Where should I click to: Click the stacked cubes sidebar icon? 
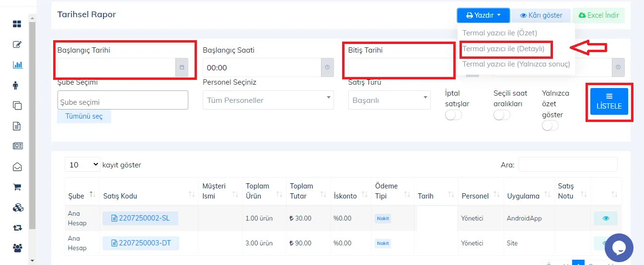point(18,208)
